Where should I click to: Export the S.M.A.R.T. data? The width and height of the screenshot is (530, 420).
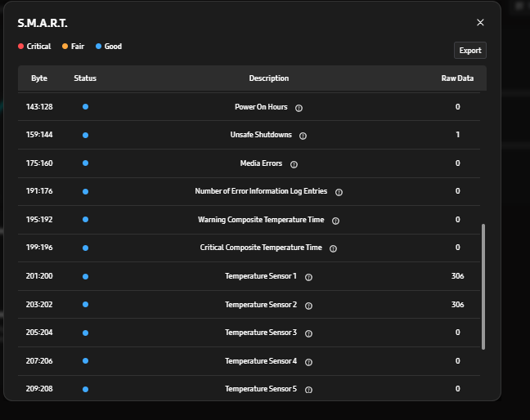click(x=469, y=51)
